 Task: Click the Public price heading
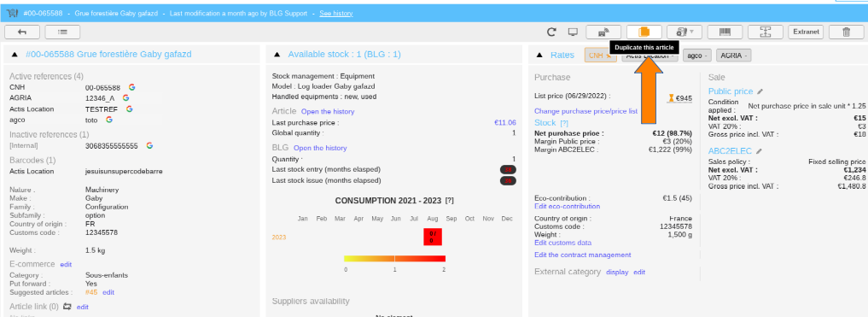(x=731, y=91)
